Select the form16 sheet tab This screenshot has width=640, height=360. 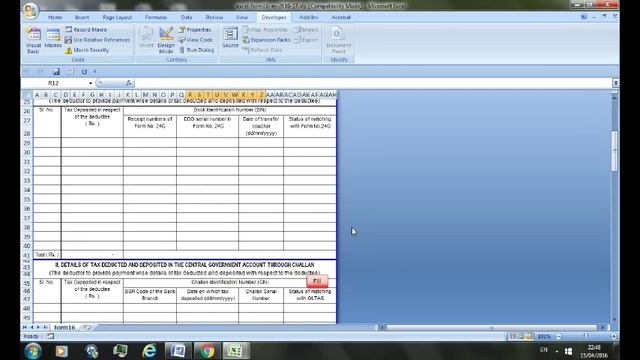64,327
